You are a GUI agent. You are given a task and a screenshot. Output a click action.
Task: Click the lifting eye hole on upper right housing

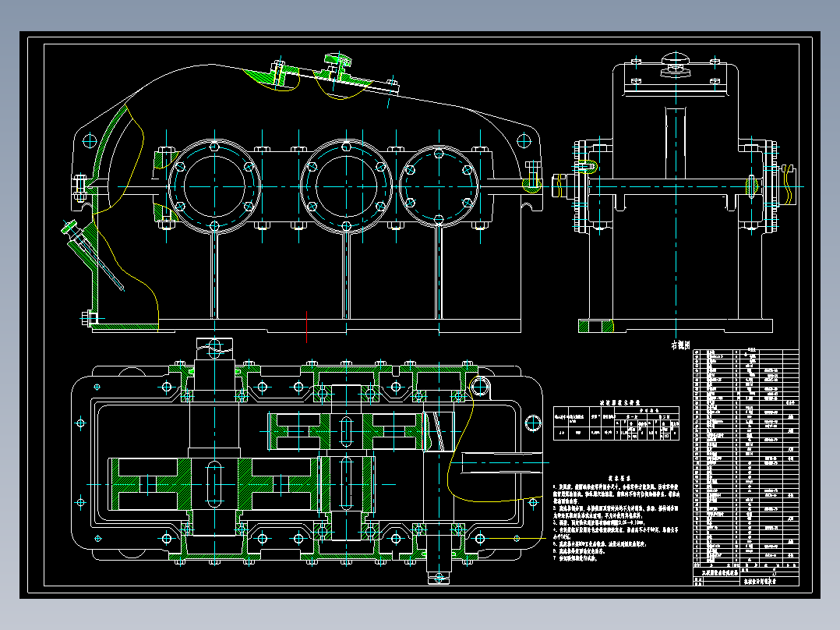click(524, 142)
